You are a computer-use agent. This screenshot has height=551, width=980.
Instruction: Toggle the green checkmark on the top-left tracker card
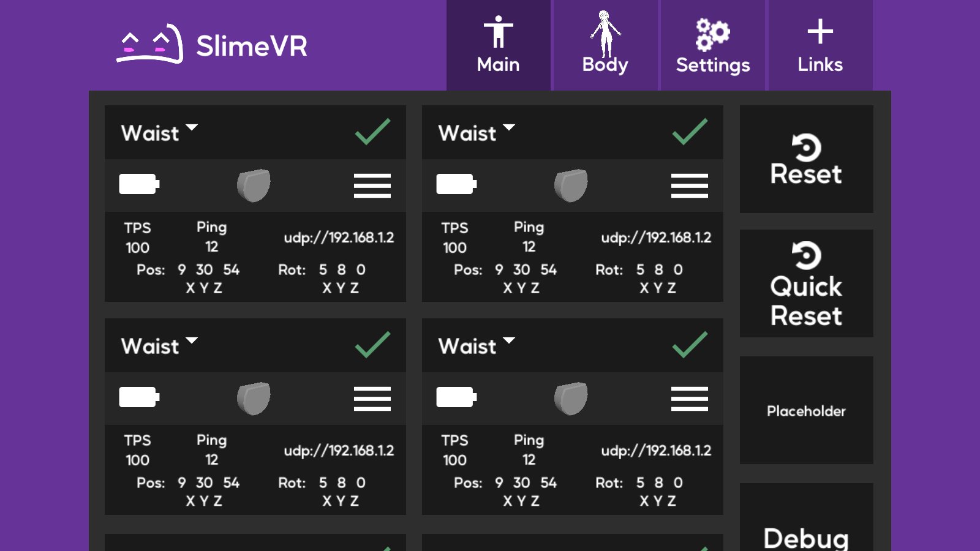[372, 132]
